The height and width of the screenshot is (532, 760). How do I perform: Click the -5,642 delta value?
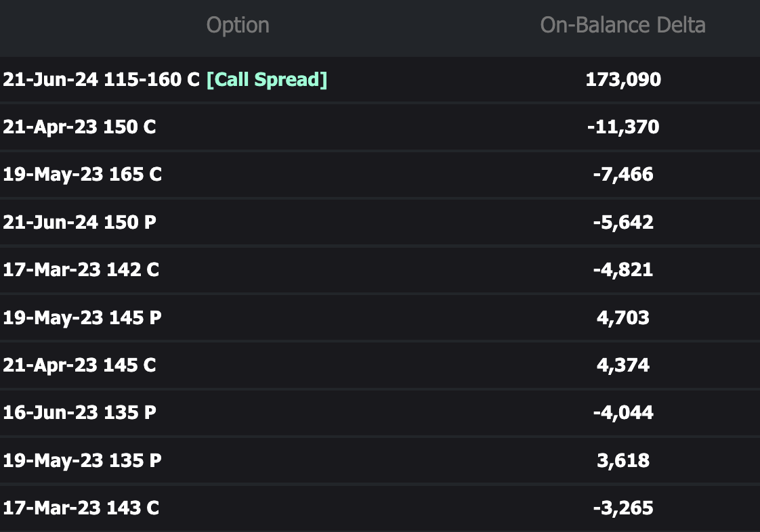click(x=622, y=222)
